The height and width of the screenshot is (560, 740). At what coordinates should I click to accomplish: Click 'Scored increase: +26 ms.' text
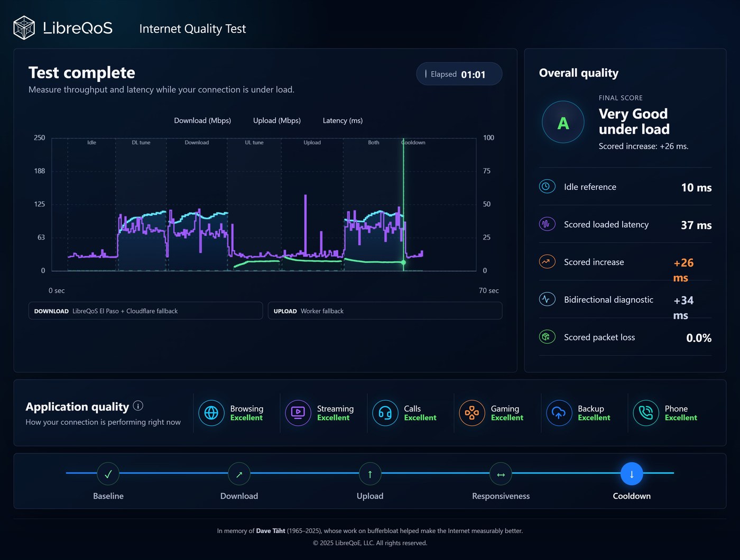point(643,146)
